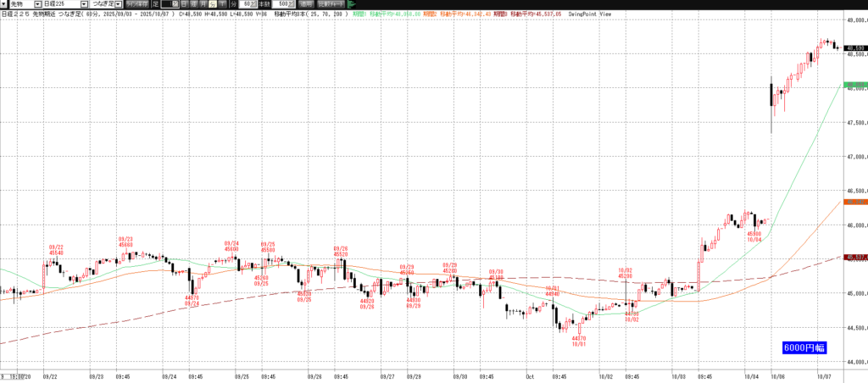Switch to 月 (monthly) timeframe
The image size is (868, 383).
tap(202, 4)
